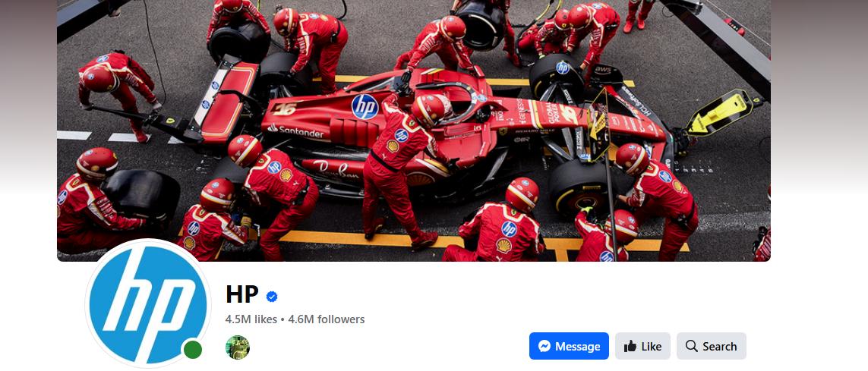Screen dimensions: 868x371
Task: Send a message to the HP page
Action: [x=569, y=346]
